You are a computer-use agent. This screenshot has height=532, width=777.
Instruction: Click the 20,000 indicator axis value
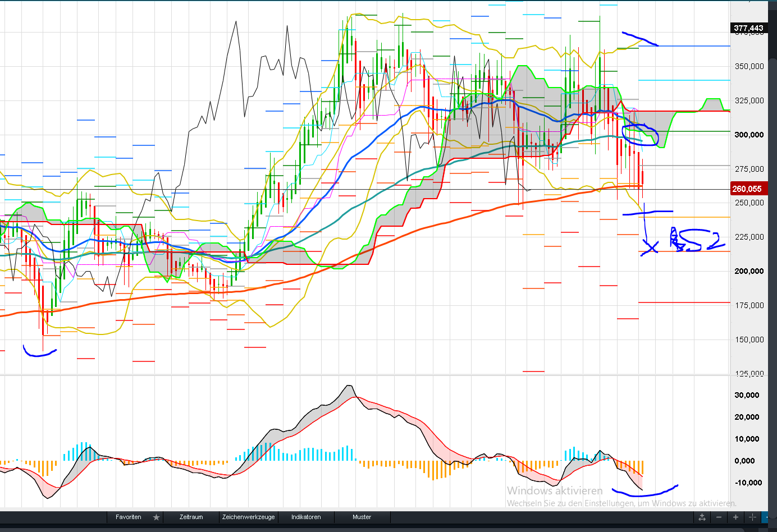pyautogui.click(x=747, y=417)
